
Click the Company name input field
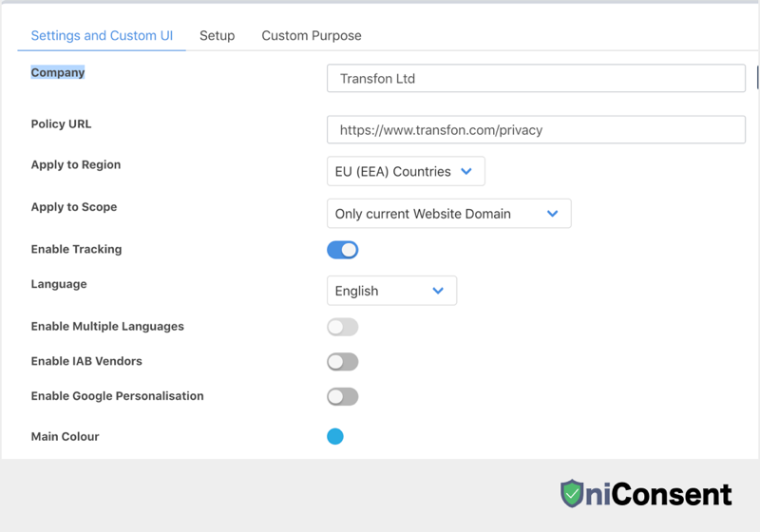point(536,78)
